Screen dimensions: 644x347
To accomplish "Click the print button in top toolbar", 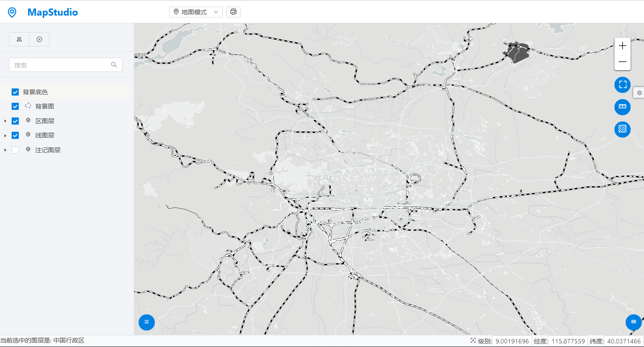I will (x=233, y=12).
